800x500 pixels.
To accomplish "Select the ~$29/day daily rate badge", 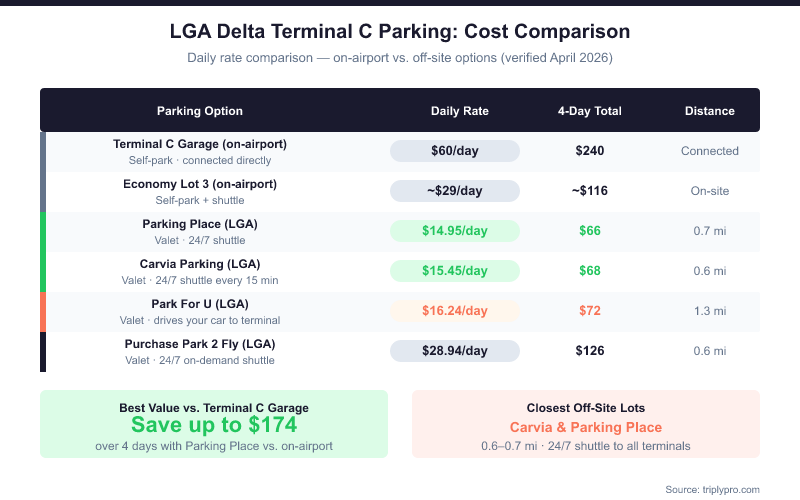I will (x=455, y=191).
